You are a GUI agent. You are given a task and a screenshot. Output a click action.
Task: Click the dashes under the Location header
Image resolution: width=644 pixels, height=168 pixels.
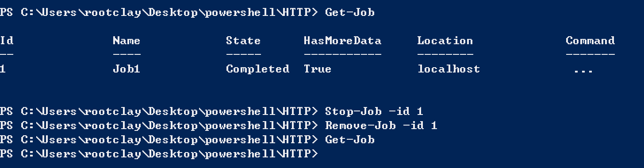tap(445, 54)
